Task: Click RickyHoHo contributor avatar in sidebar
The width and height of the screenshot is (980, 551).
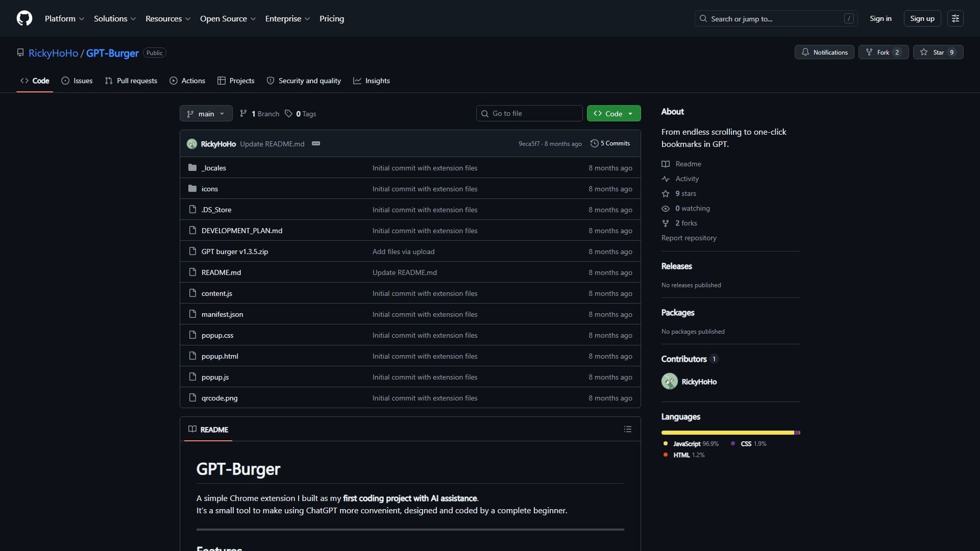Action: [670, 381]
